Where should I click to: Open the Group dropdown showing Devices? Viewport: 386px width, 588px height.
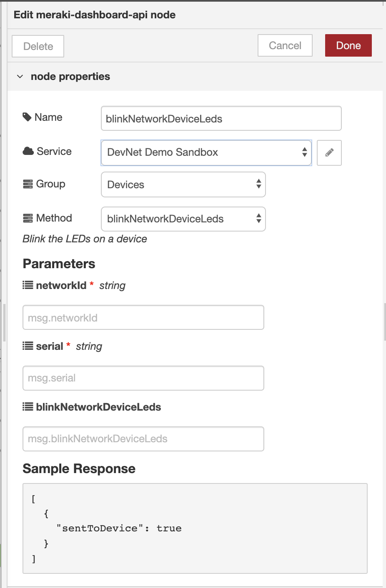coord(183,184)
